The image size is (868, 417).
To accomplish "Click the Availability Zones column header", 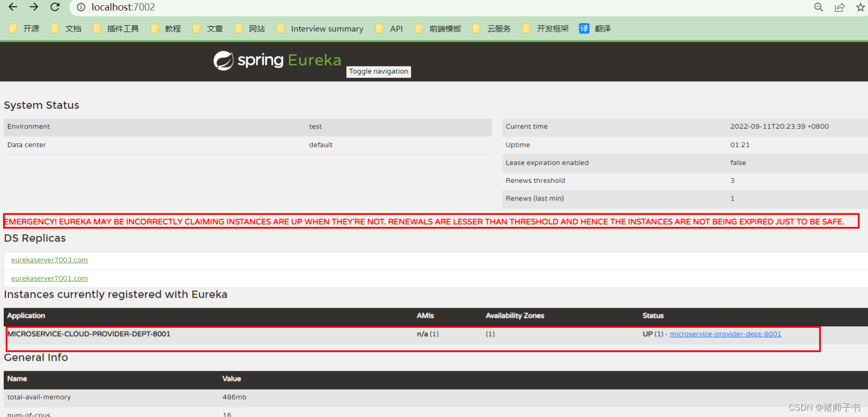I will tap(515, 316).
